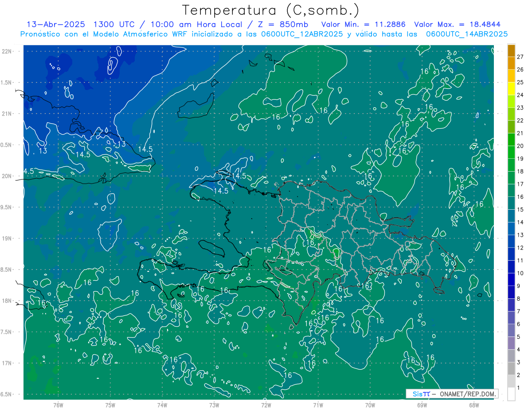Image resolution: width=532 pixels, height=411 pixels.
Task: Click the orange legend swatch between 26 and 27
Action: click(511, 63)
